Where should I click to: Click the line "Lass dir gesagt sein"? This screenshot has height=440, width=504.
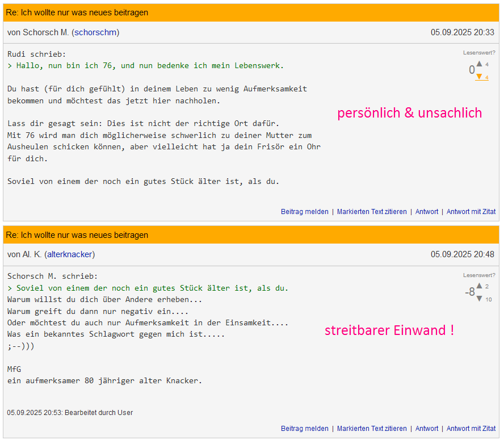(144, 124)
